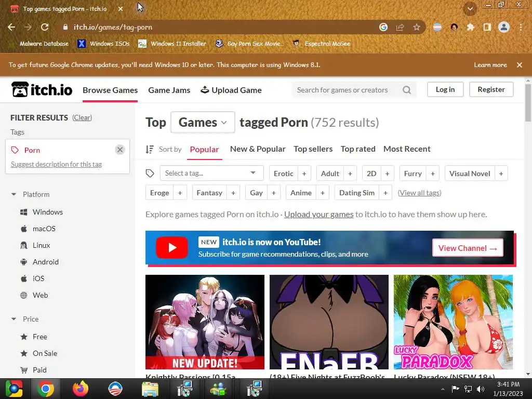Click Suggest description for this tag
Viewport: 532px width, 399px height.
click(x=56, y=164)
